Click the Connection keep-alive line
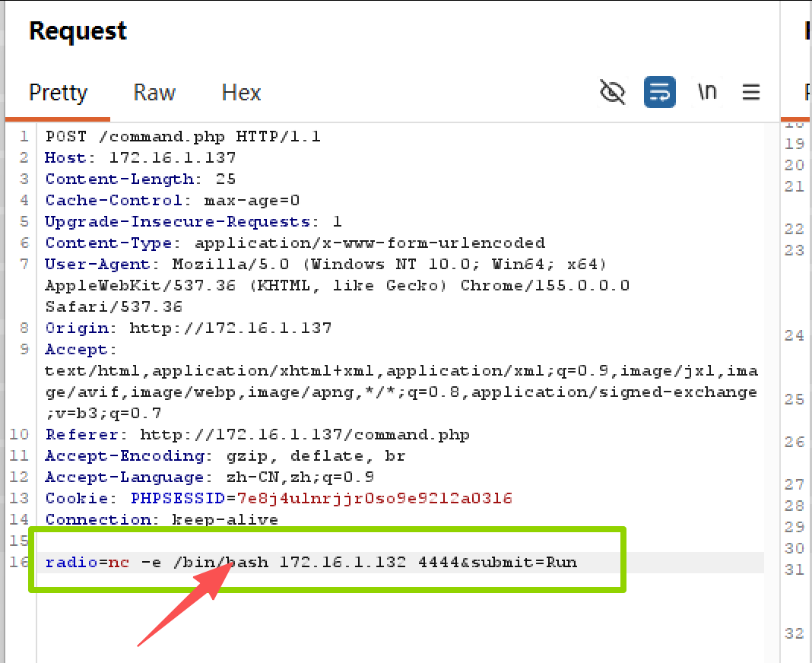This screenshot has width=812, height=663. [162, 519]
